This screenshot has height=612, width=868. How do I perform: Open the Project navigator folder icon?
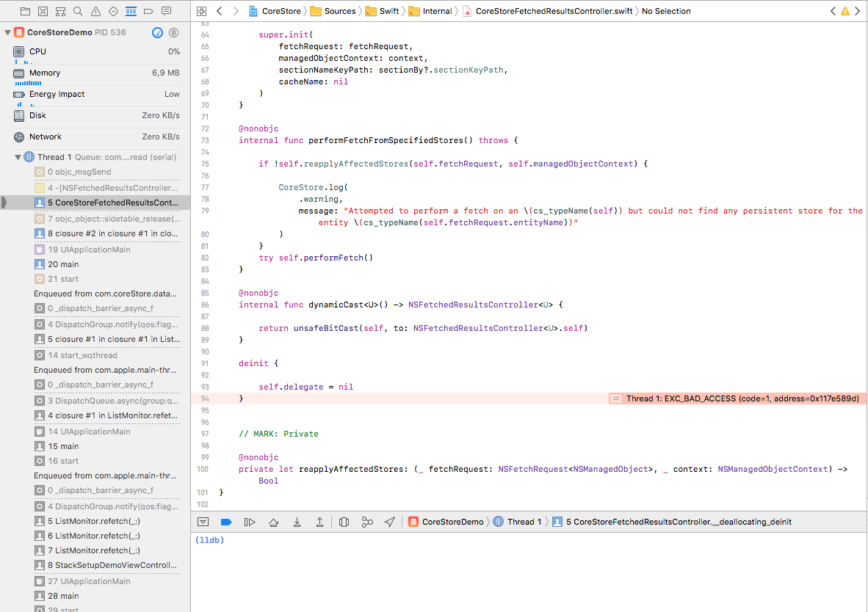pyautogui.click(x=25, y=11)
